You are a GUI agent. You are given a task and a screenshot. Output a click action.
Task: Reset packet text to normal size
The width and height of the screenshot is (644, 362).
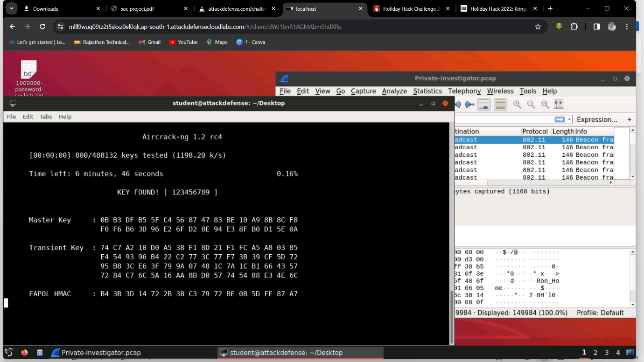545,104
